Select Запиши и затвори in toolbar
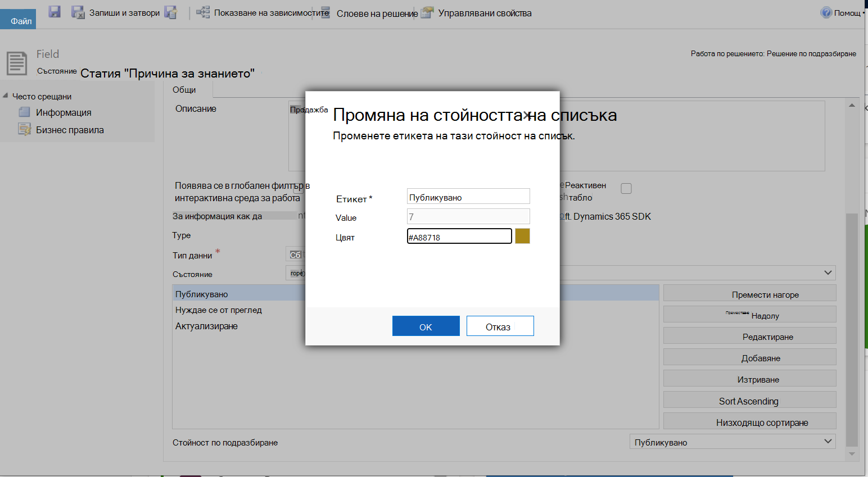Image resolution: width=868 pixels, height=477 pixels. pos(124,12)
